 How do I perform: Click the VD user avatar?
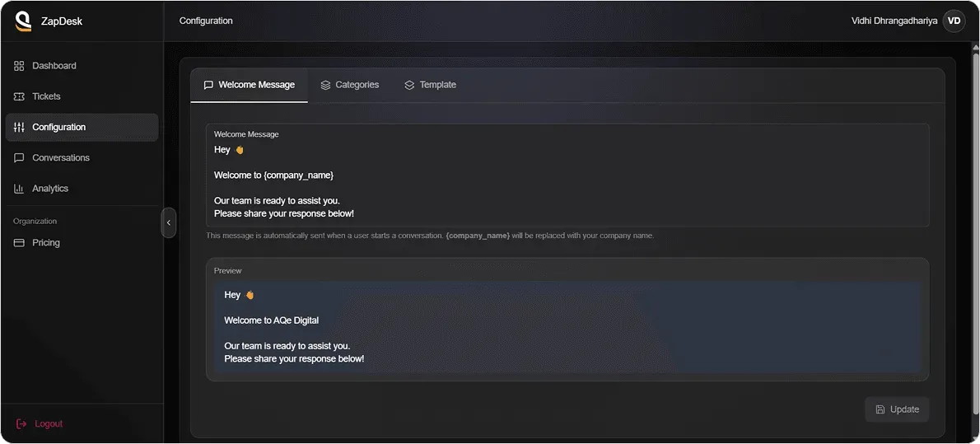coord(954,21)
